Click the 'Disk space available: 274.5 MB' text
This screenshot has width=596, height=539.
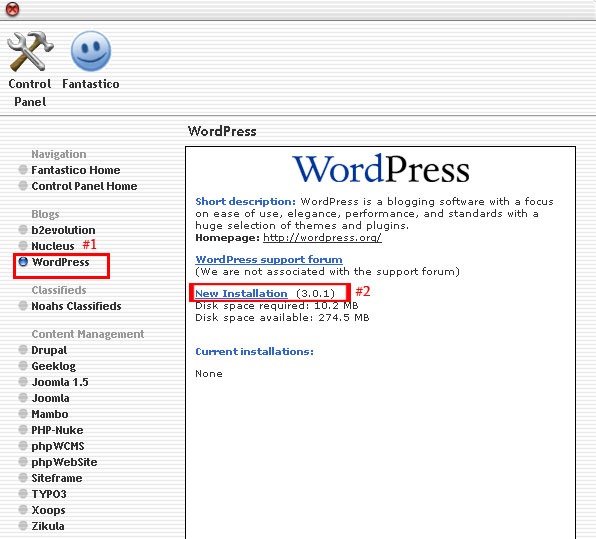(x=282, y=317)
